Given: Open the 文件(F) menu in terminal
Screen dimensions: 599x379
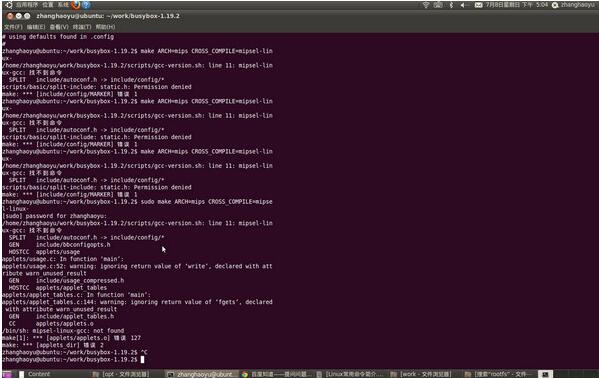Looking at the screenshot, I should (13, 27).
